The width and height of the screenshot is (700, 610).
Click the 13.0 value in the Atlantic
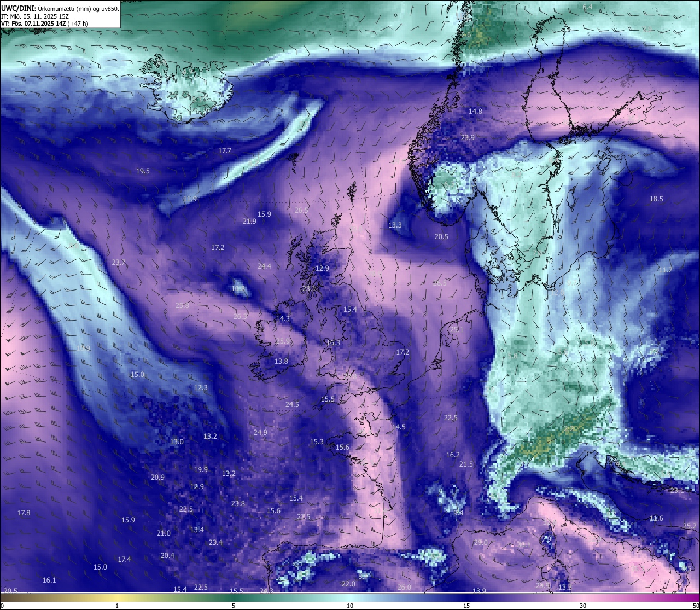click(x=177, y=442)
